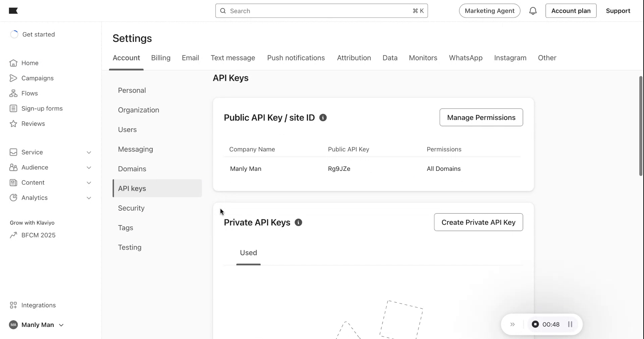The width and height of the screenshot is (644, 339).
Task: Open BFCM 2025 via its arrow icon
Action: pos(13,235)
